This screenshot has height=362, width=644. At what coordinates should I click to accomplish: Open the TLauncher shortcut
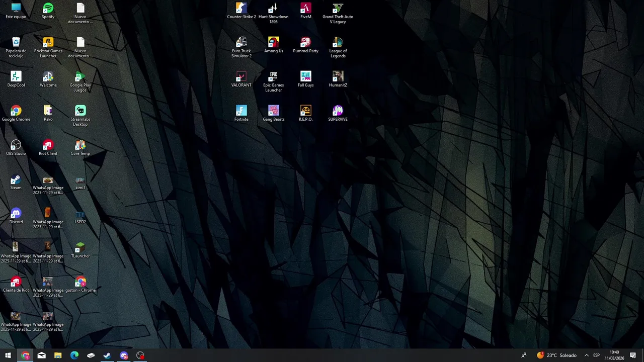80,250
